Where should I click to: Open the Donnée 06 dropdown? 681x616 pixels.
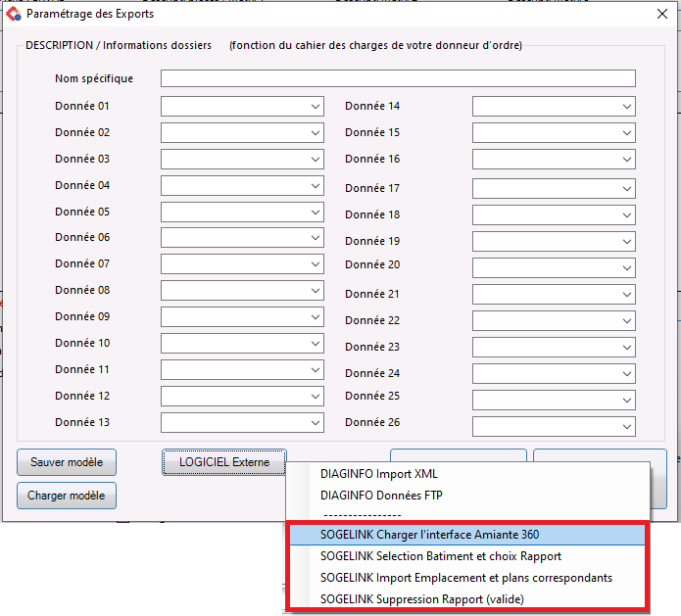(x=242, y=238)
